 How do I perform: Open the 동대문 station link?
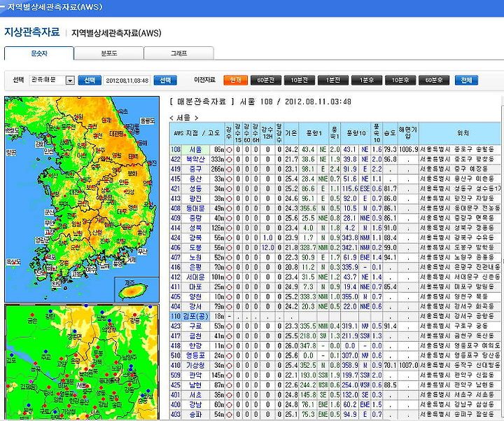coord(195,209)
